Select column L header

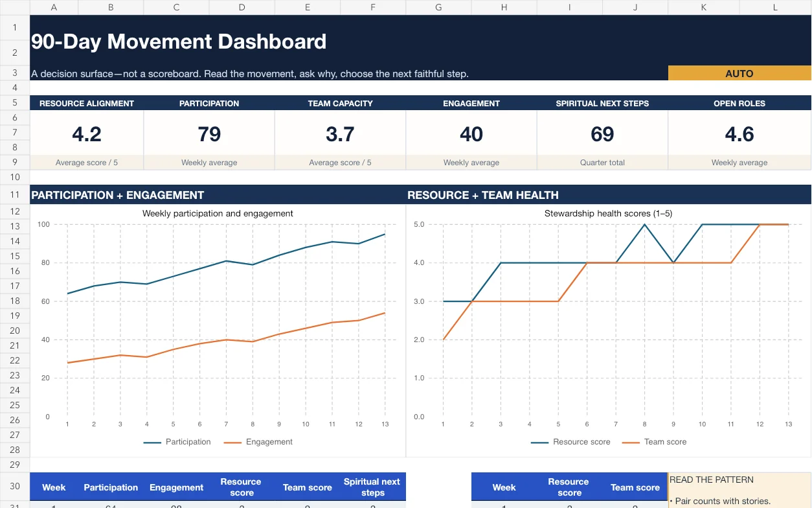coord(775,7)
